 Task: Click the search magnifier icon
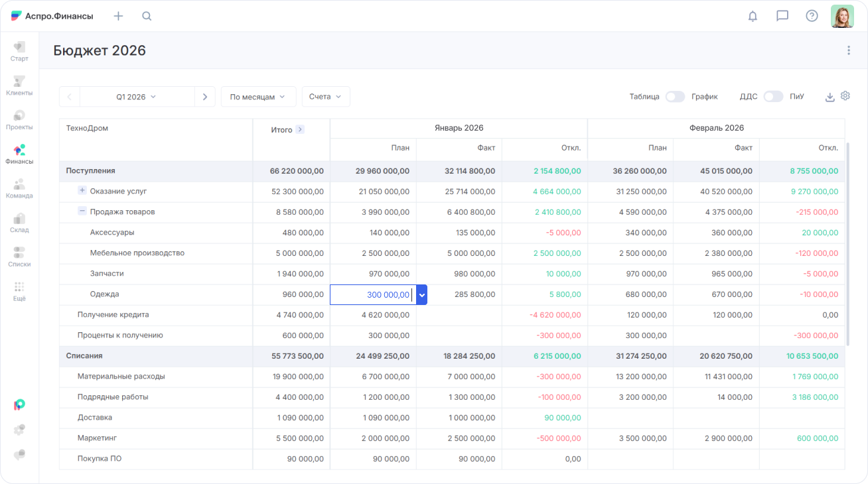tap(147, 16)
